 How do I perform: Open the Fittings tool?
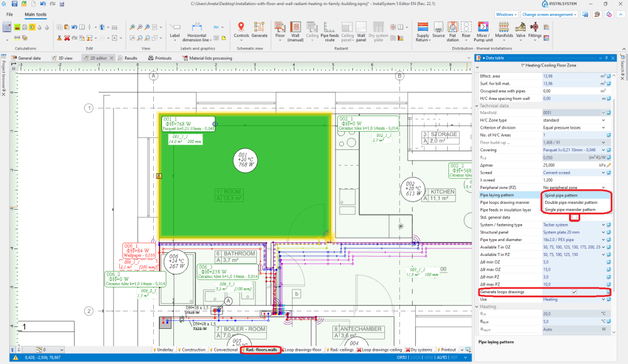click(x=534, y=30)
